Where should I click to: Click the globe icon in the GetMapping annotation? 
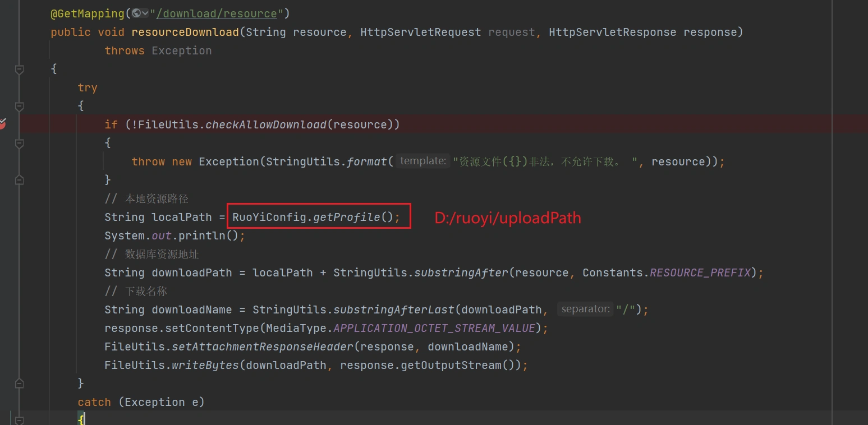[x=136, y=13]
